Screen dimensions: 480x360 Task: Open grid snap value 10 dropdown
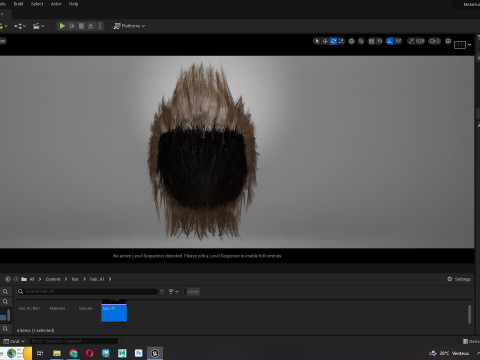pos(379,41)
